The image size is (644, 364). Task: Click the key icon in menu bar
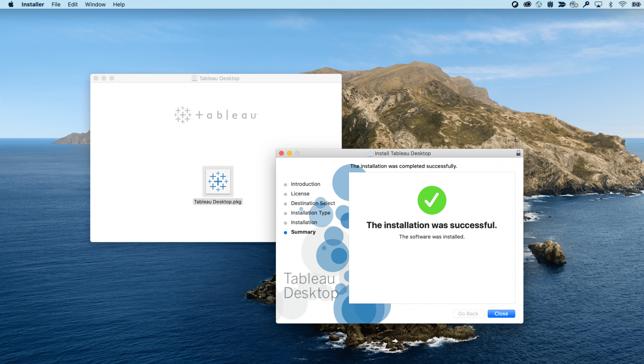(586, 4)
